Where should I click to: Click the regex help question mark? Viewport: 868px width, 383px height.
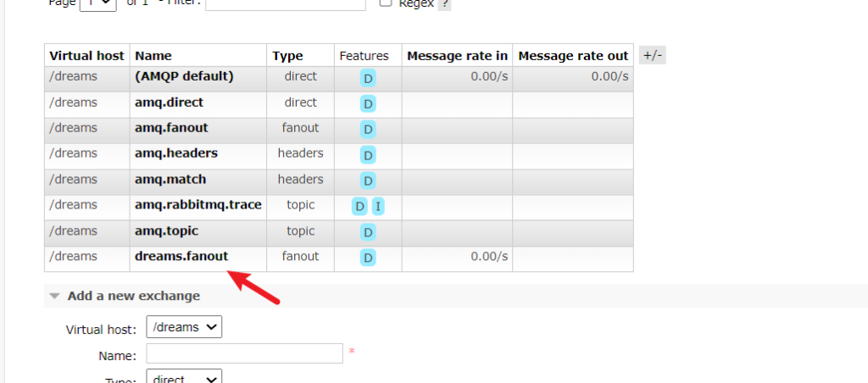pyautogui.click(x=444, y=3)
